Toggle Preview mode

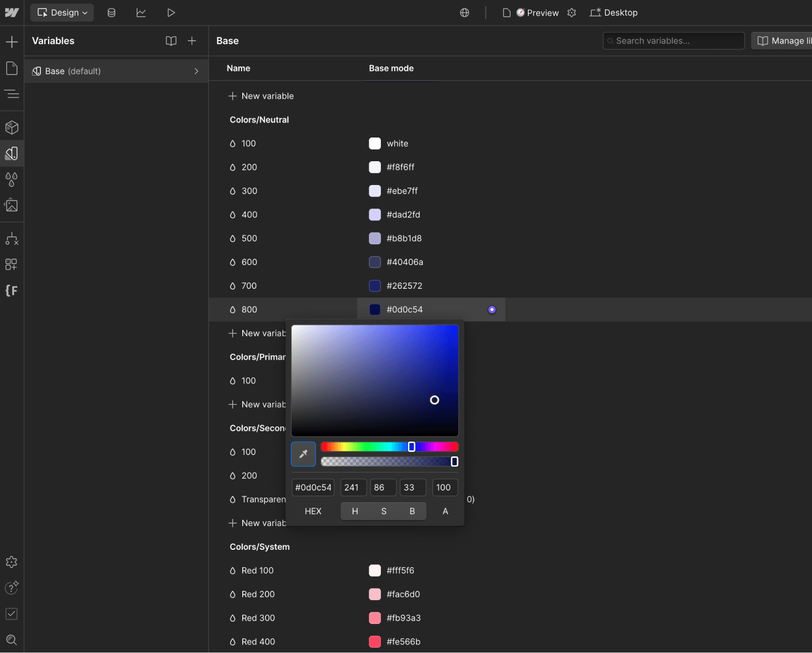point(536,12)
